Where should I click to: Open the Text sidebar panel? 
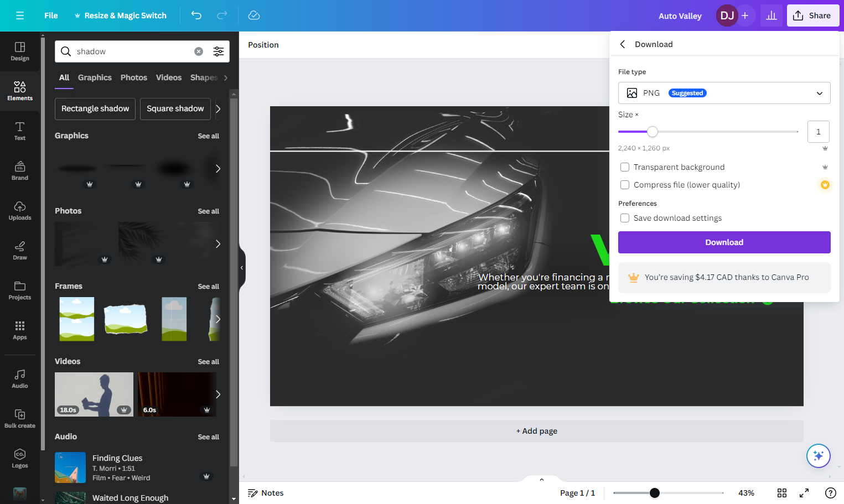pyautogui.click(x=20, y=131)
